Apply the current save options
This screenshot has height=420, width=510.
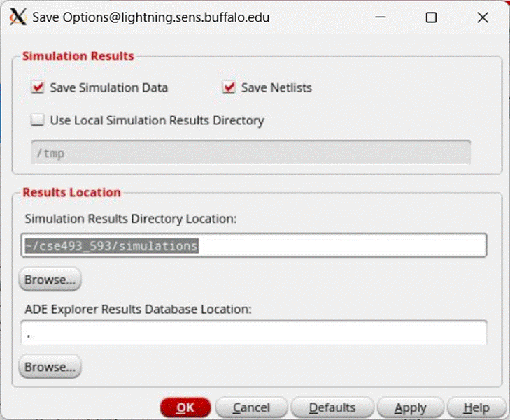pyautogui.click(x=410, y=407)
